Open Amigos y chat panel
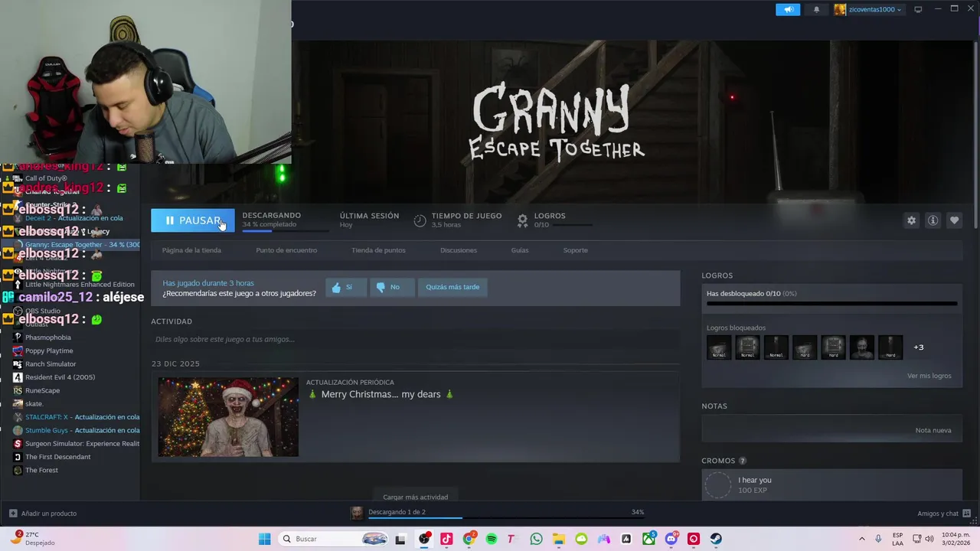Viewport: 980px width, 551px height. pyautogui.click(x=944, y=514)
